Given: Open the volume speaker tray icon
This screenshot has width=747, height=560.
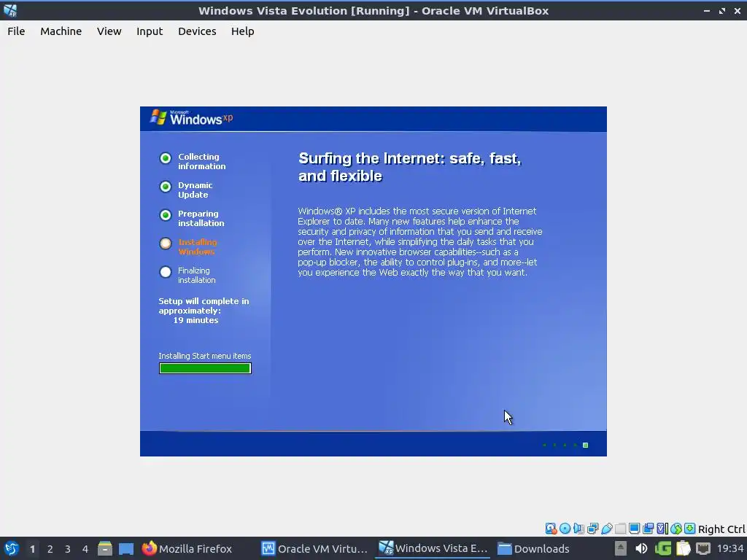Looking at the screenshot, I should pos(641,548).
